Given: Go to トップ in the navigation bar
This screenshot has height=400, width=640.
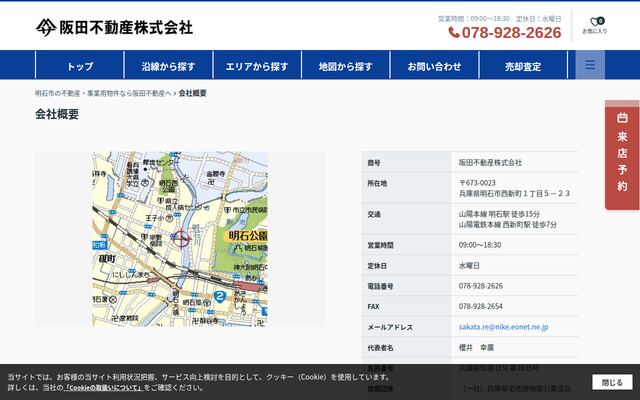Looking at the screenshot, I should click(x=80, y=65).
